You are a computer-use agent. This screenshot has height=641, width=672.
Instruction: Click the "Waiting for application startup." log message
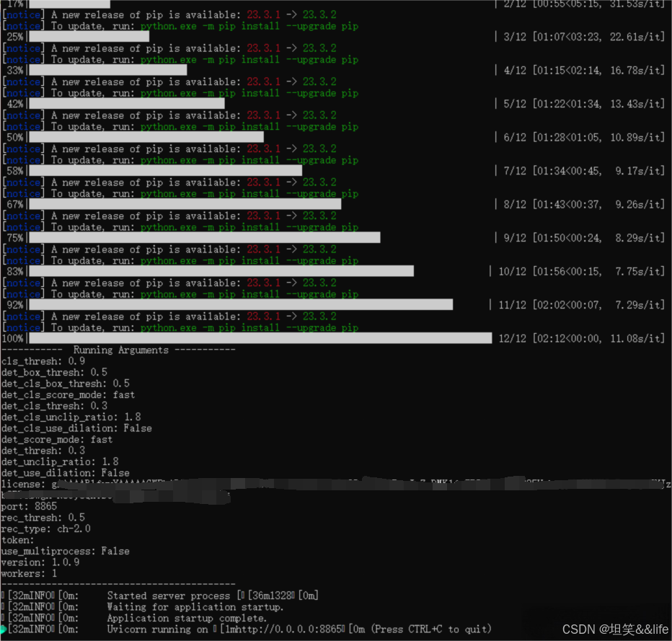pyautogui.click(x=195, y=606)
